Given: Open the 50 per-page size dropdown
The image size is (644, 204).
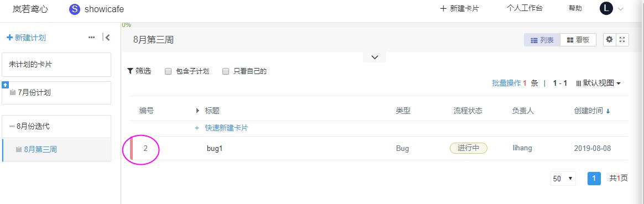Looking at the screenshot, I should pos(563,179).
